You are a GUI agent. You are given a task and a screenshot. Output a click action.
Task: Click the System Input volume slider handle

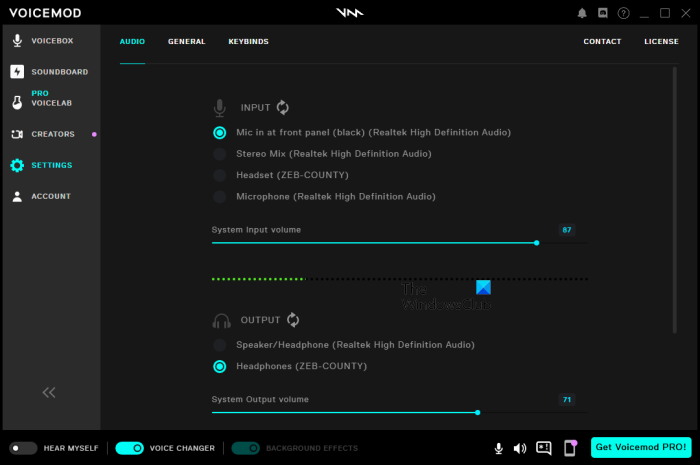pos(537,243)
